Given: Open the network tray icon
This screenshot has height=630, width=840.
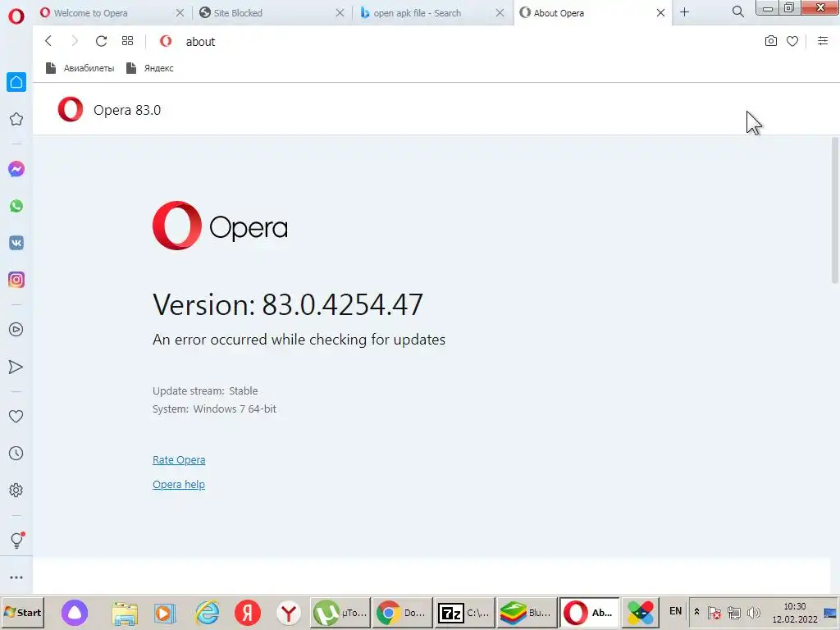Looking at the screenshot, I should tap(734, 612).
